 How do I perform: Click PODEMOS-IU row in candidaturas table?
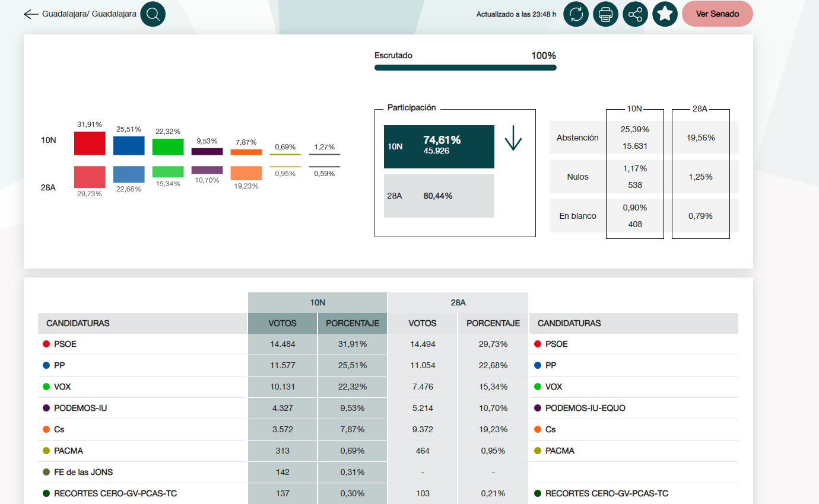[x=81, y=408]
